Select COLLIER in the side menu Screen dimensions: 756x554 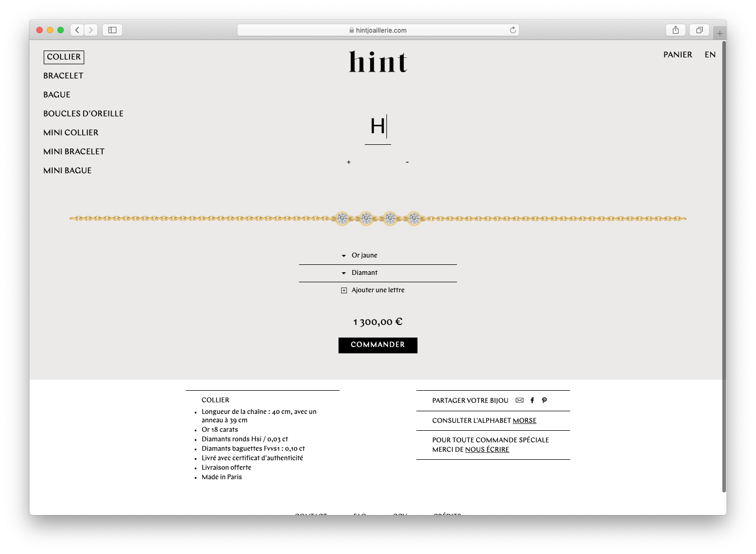click(64, 57)
